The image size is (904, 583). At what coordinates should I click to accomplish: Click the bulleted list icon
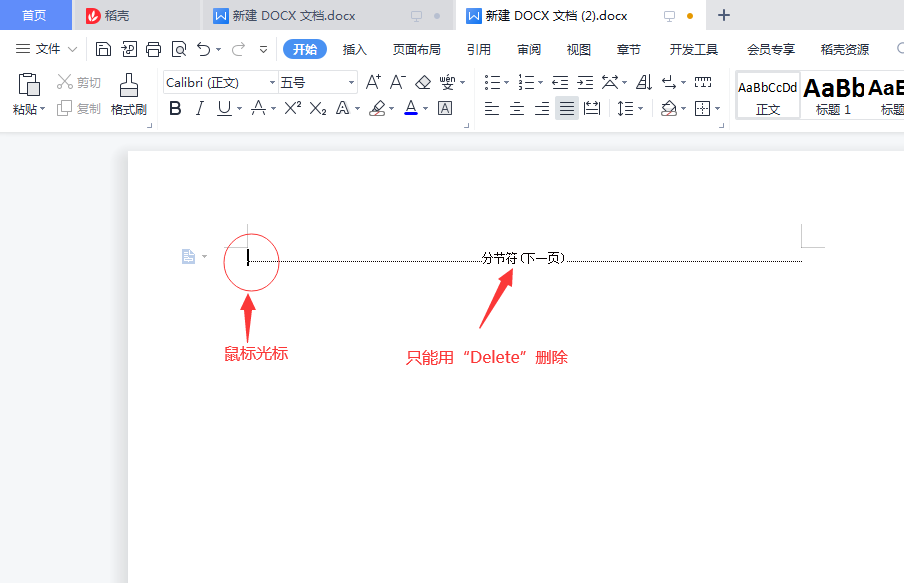tap(492, 82)
